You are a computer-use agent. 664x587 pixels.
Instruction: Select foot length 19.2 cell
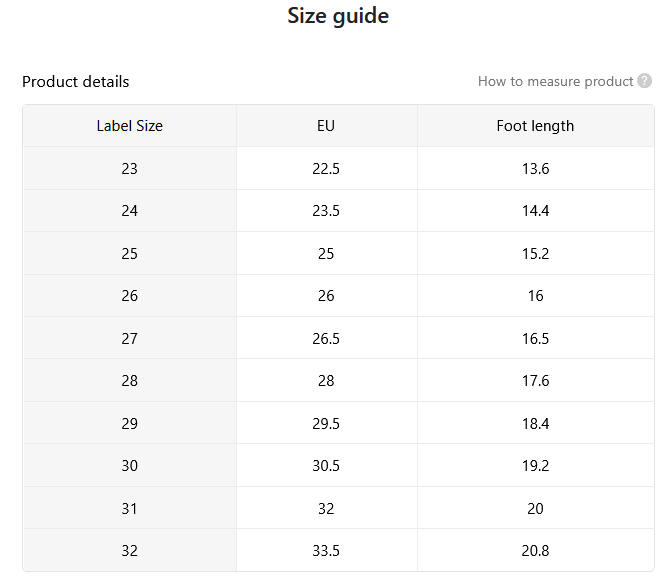pos(536,465)
